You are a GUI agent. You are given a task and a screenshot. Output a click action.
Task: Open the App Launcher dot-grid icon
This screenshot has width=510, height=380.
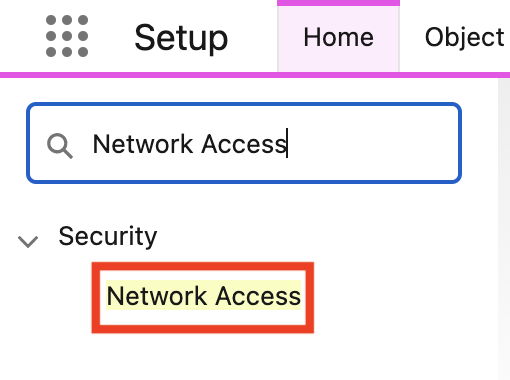67,36
